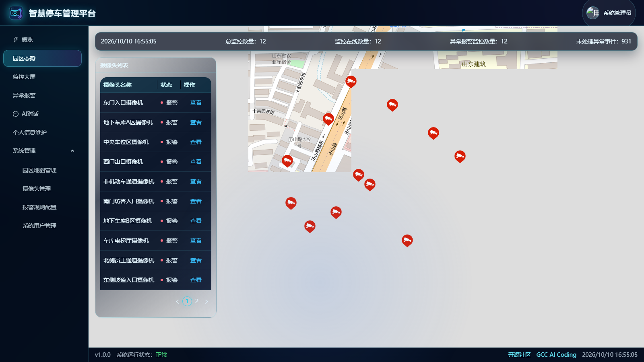Open 系统用户管理 submenu item

tap(39, 226)
